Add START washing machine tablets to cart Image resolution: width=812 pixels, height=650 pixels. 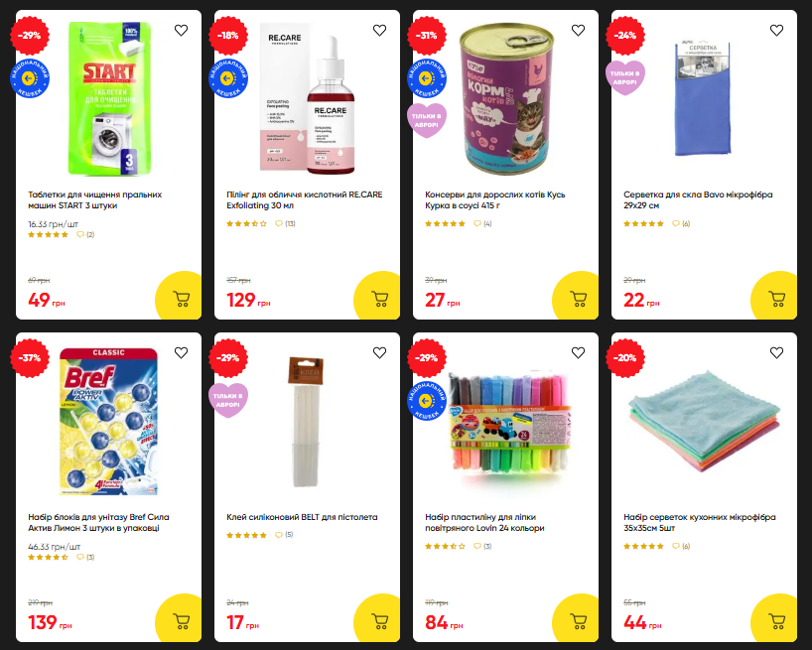coord(180,297)
